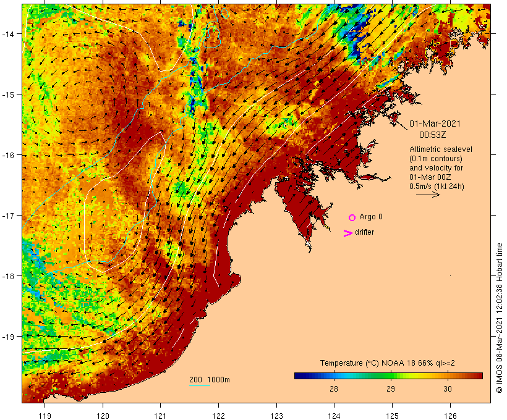Click longitude axis label '124'
Viewport: 507px width, 420px height.
(334, 416)
